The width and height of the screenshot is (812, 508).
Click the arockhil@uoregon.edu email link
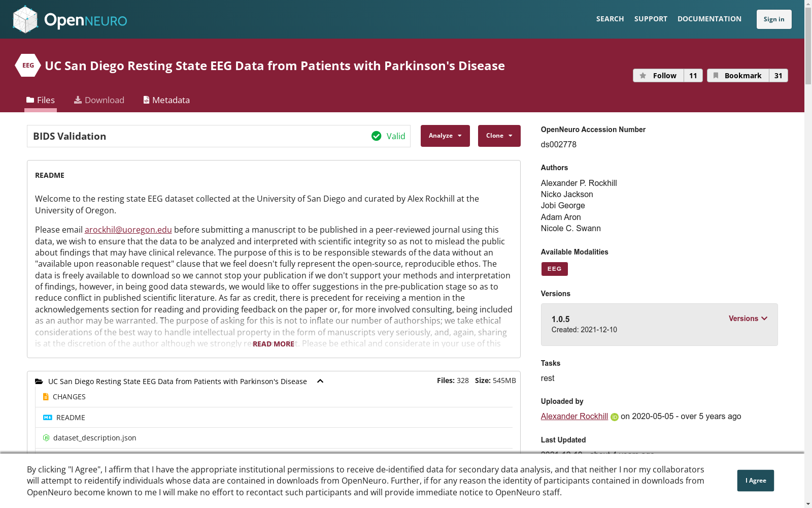(x=128, y=230)
